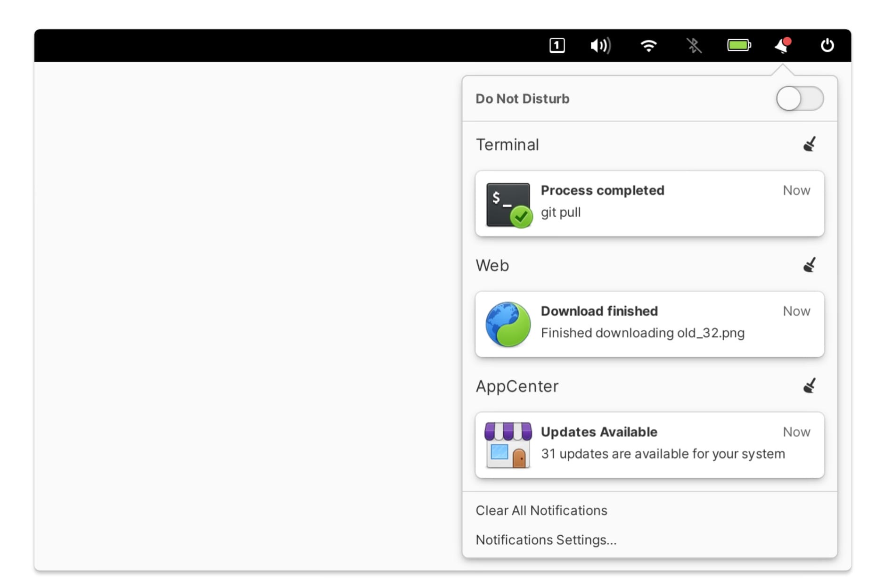Clear AppCenter notifications with broom icon
The image size is (892, 588).
[x=809, y=386]
